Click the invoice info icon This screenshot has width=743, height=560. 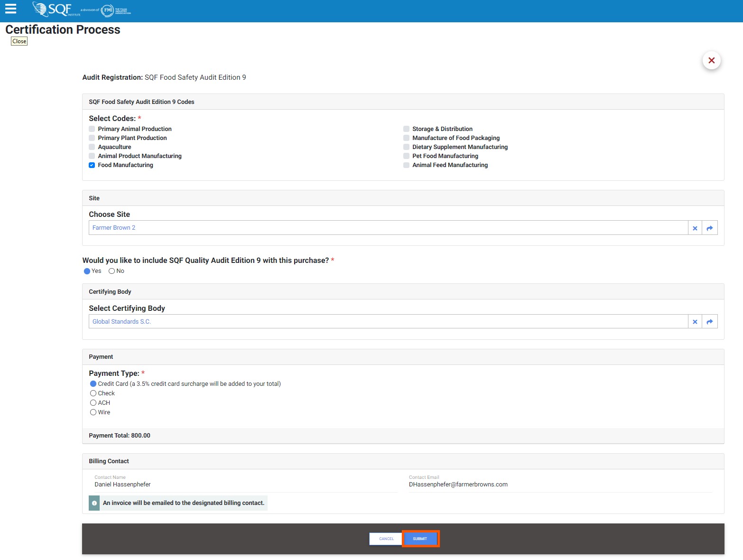click(94, 503)
